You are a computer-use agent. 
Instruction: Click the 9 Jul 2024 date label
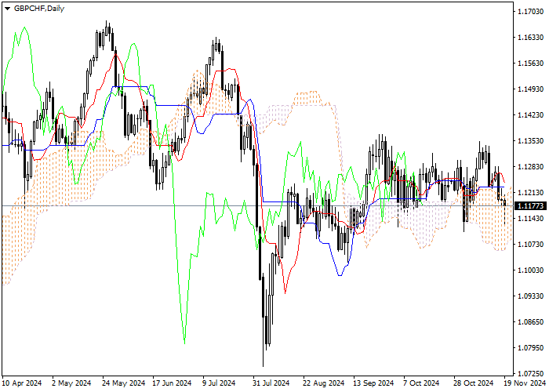[x=219, y=383]
